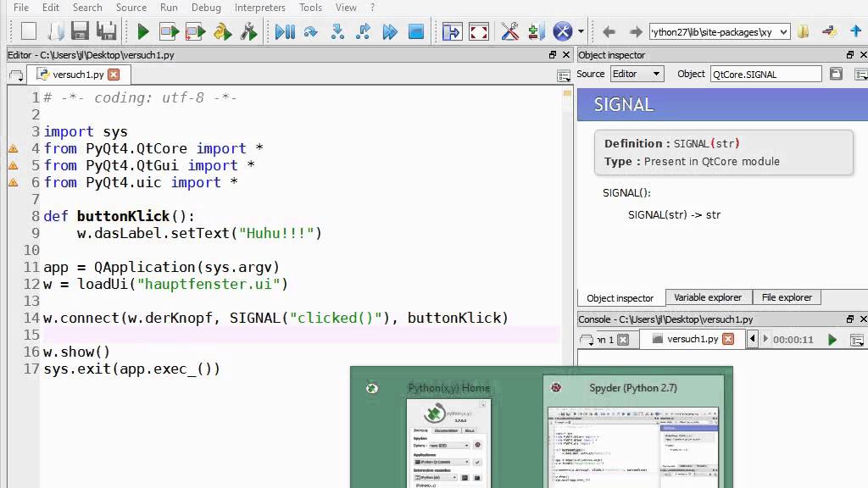The width and height of the screenshot is (868, 488).
Task: Toggle the Object inspector lock
Action: click(836, 74)
